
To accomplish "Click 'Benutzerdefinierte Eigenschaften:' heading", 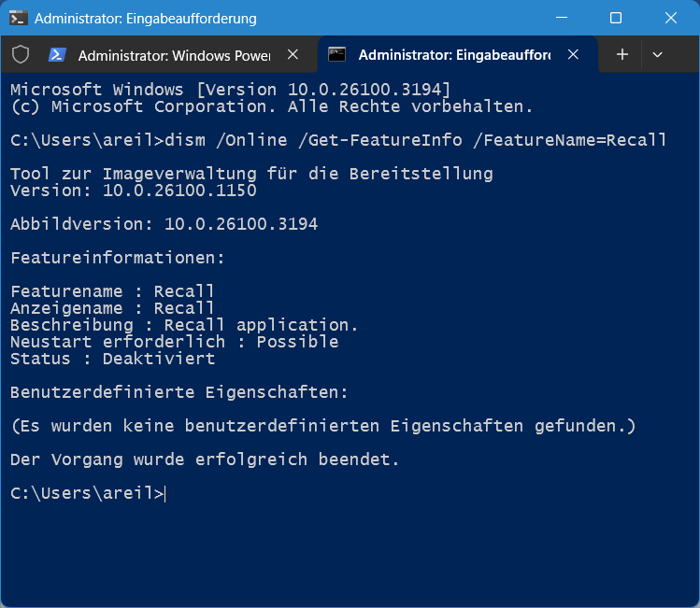I will (179, 392).
